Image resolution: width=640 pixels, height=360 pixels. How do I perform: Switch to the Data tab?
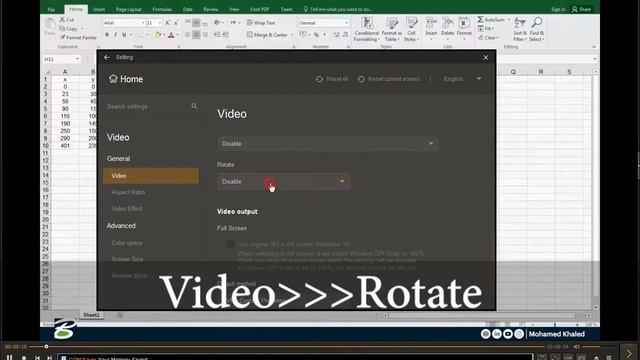point(187,9)
